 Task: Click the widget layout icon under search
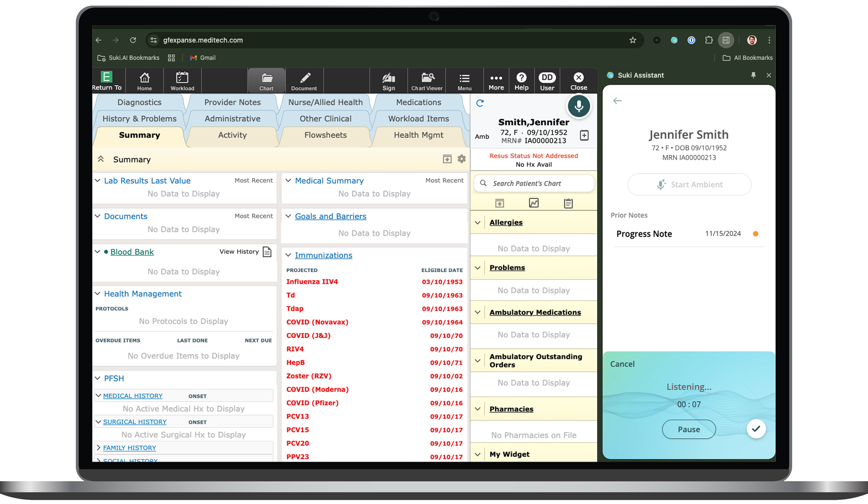click(500, 203)
